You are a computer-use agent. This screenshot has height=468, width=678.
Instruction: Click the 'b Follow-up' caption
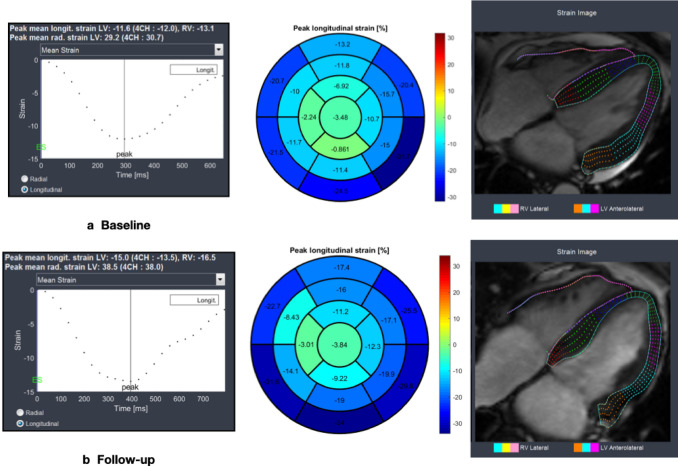pos(118,459)
